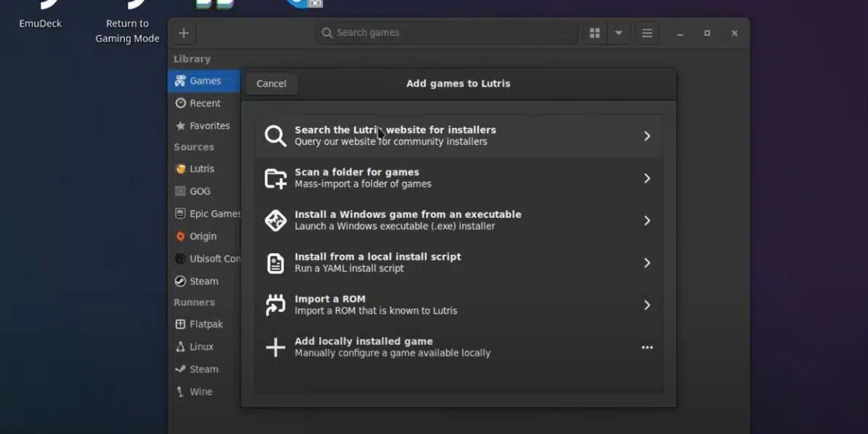Click the Favorites star icon
The image size is (868, 434).
[x=180, y=125]
